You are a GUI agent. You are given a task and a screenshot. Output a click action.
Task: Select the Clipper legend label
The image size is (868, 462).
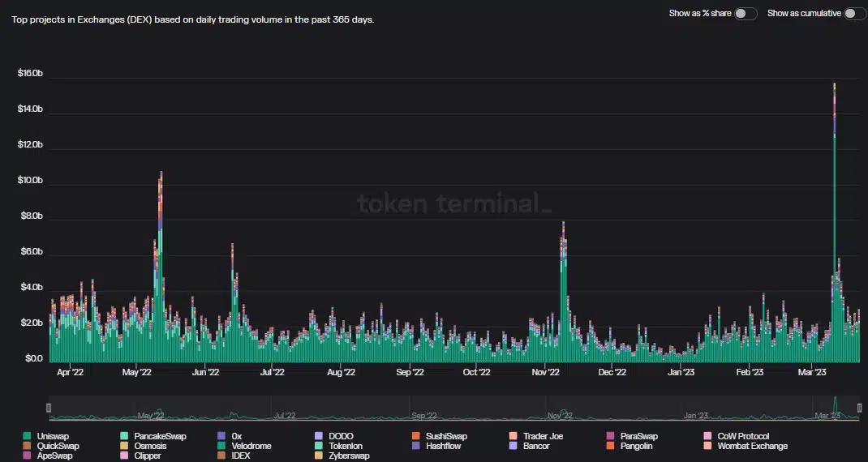coord(148,456)
